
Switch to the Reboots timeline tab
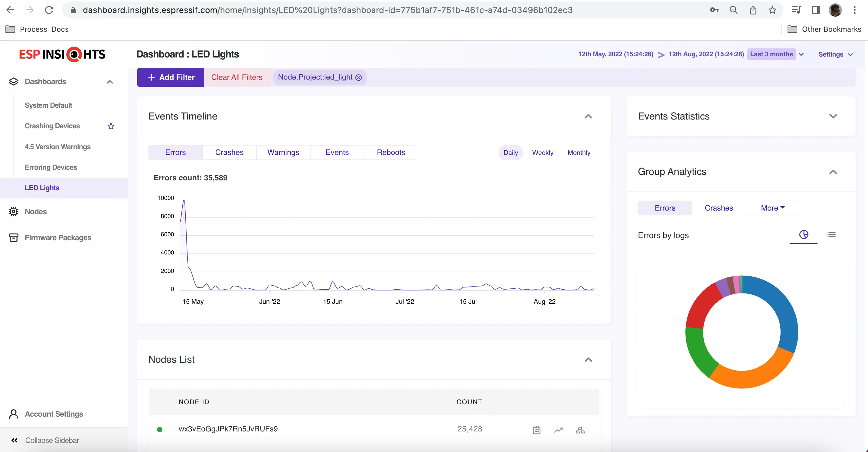[391, 152]
